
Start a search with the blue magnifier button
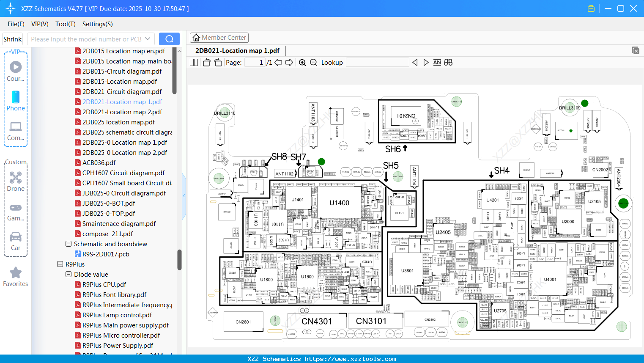(x=169, y=38)
